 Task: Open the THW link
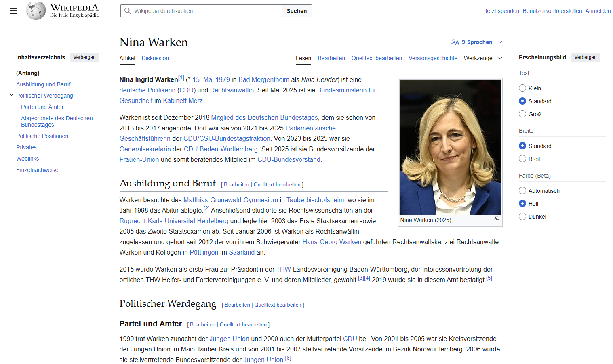click(x=284, y=269)
